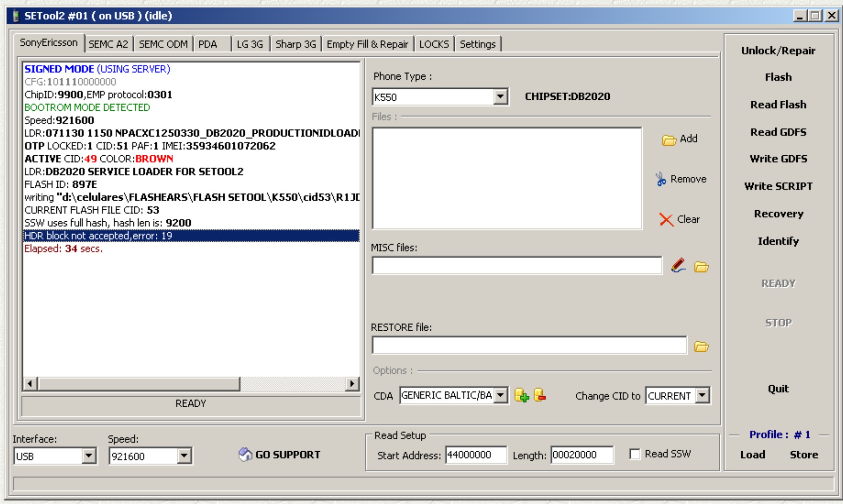
Task: Click the Write GDFS button
Action: click(778, 159)
